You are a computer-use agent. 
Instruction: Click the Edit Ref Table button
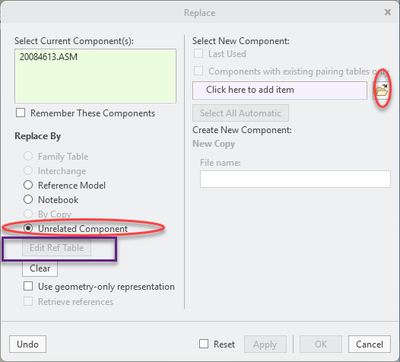click(57, 248)
